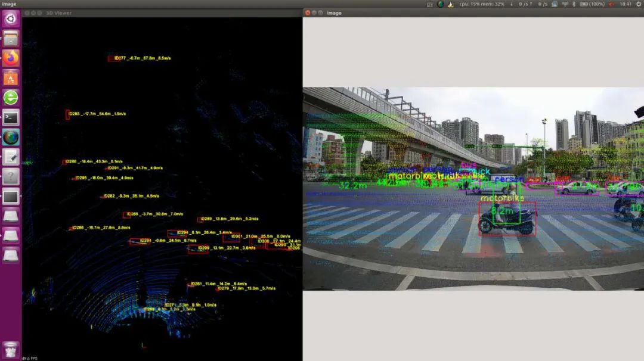Click the green update arrow dock icon
Viewport: 644px width, 361px height.
pyautogui.click(x=11, y=98)
